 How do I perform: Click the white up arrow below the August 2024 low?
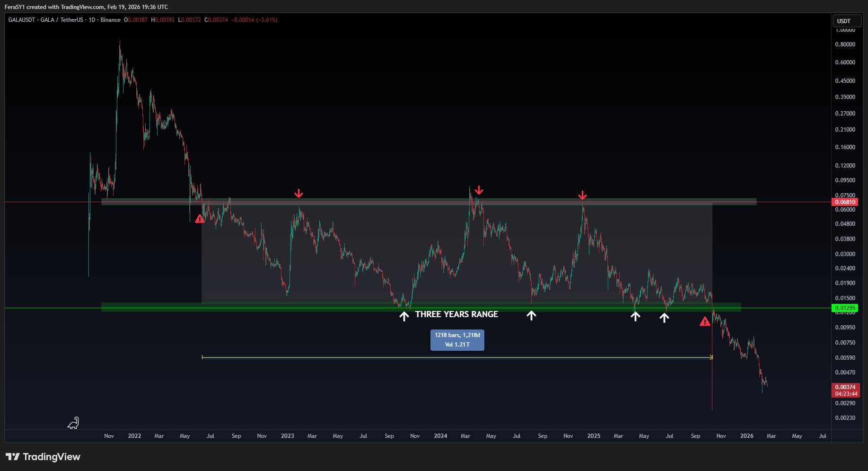coord(531,315)
